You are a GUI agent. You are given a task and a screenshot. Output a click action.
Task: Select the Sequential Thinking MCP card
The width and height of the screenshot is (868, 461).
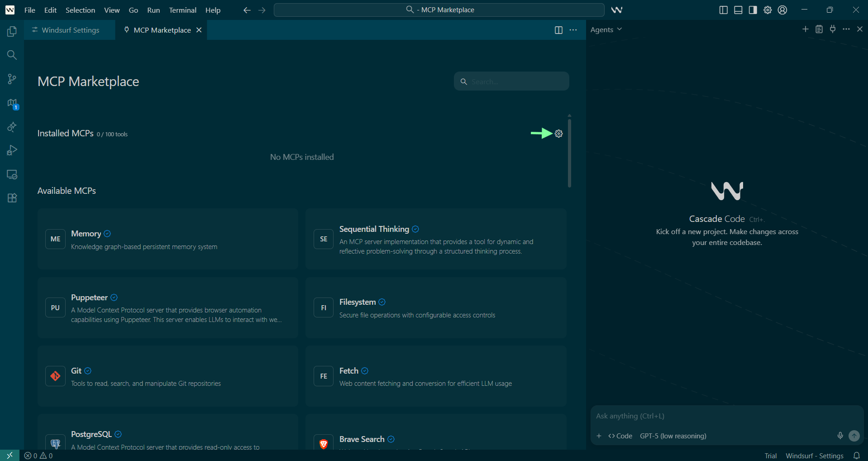[436, 239]
